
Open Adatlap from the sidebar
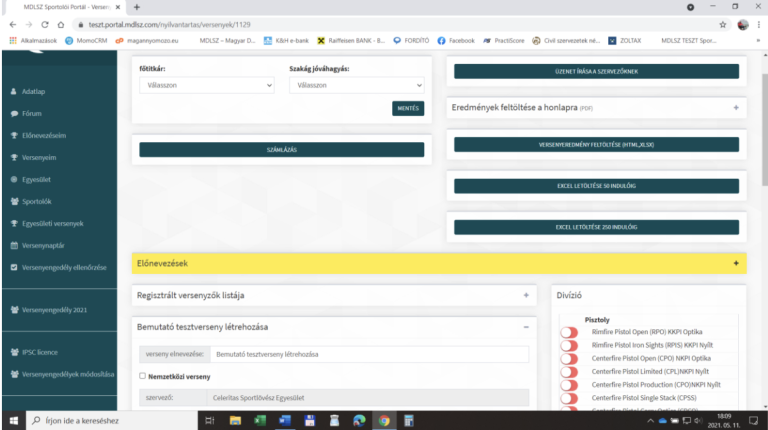(x=33, y=92)
